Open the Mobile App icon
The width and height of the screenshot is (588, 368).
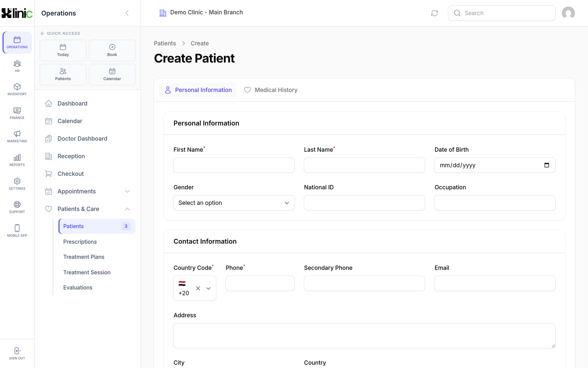tap(17, 231)
